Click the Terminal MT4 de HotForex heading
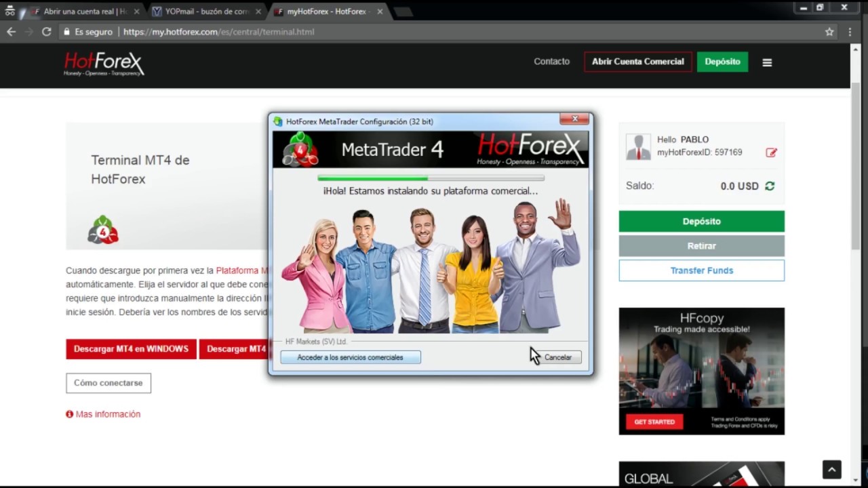868x488 pixels. coord(140,169)
